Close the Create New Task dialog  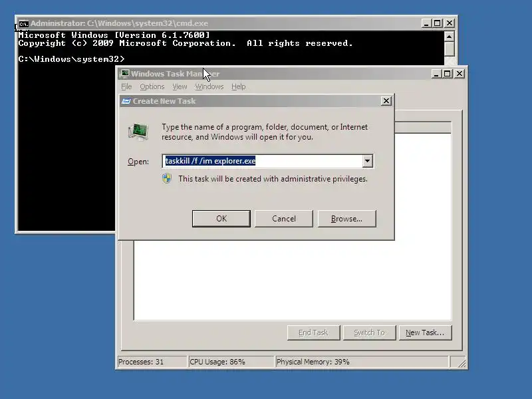tap(386, 101)
